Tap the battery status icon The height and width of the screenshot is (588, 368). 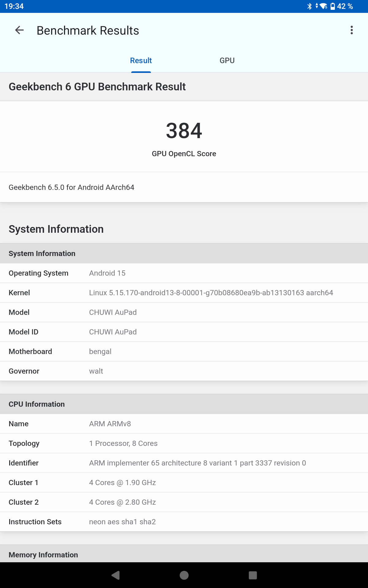pyautogui.click(x=333, y=6)
